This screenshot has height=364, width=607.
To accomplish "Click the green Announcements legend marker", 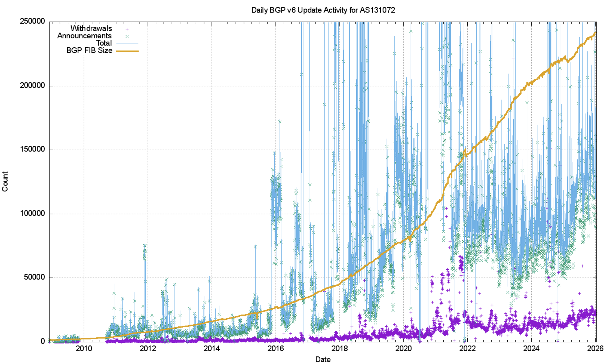I will tap(127, 36).
